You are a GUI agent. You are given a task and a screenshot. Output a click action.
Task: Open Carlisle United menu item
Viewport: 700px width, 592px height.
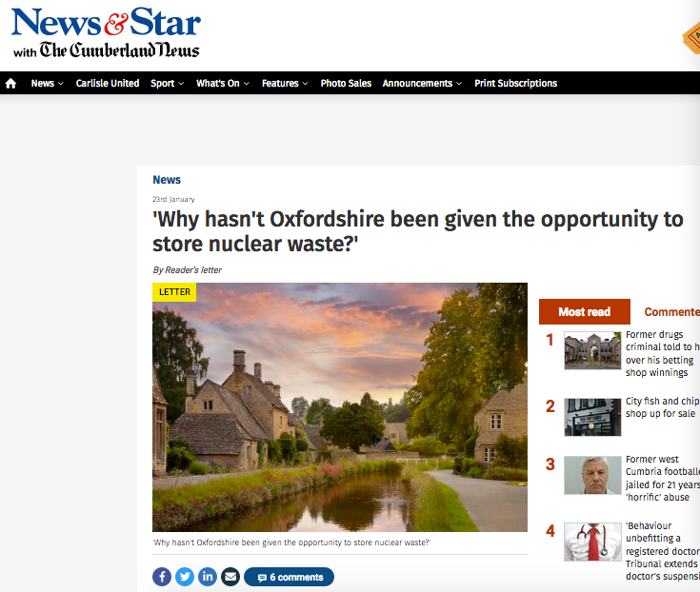pos(108,84)
